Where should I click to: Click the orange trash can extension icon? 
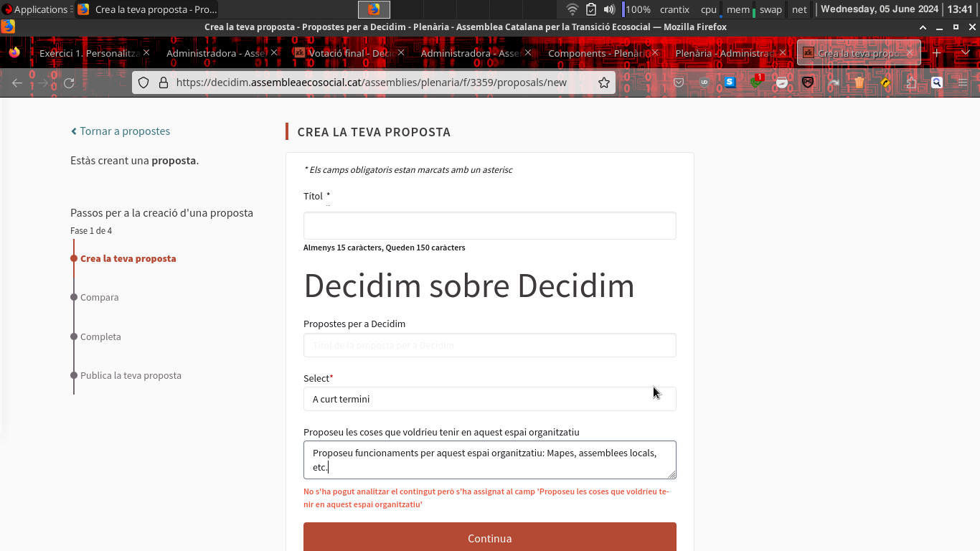(x=859, y=83)
